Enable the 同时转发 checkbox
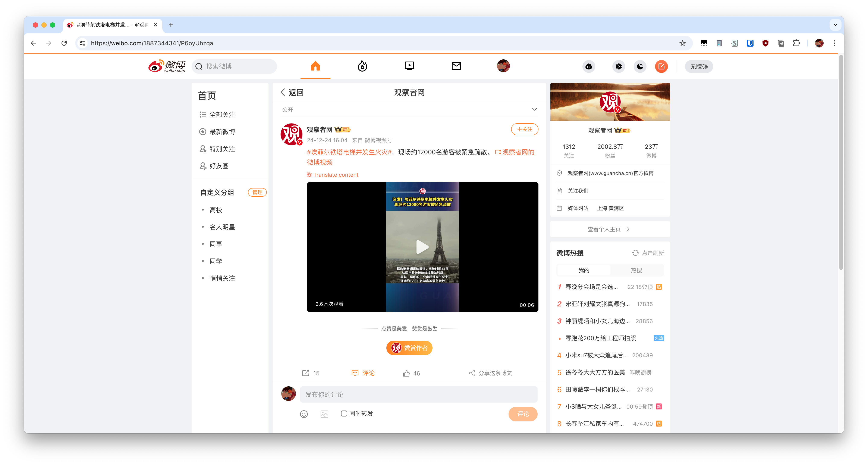This screenshot has width=868, height=465. 344,413
